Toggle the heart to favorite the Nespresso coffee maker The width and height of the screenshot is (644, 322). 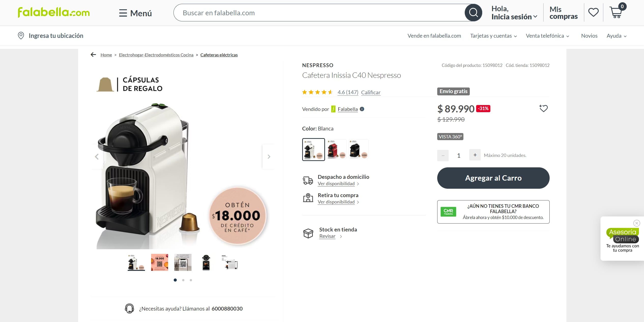click(x=544, y=108)
